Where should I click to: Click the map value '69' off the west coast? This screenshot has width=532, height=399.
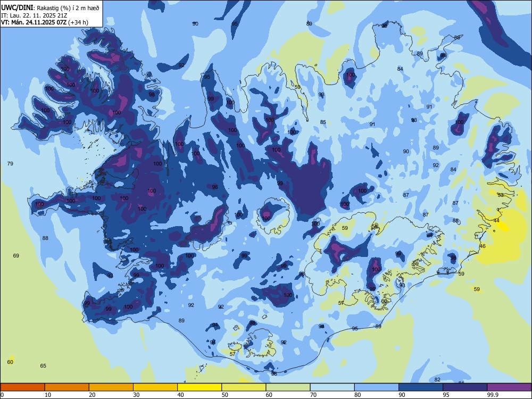[x=16, y=255]
